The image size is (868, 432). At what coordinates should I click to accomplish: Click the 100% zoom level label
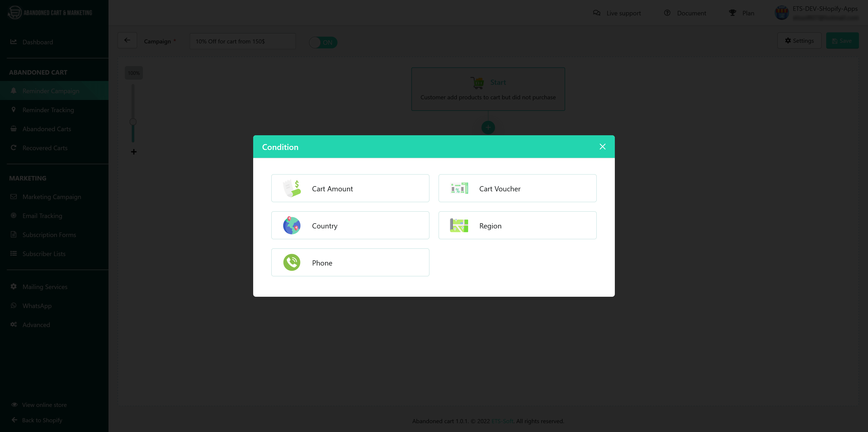134,73
